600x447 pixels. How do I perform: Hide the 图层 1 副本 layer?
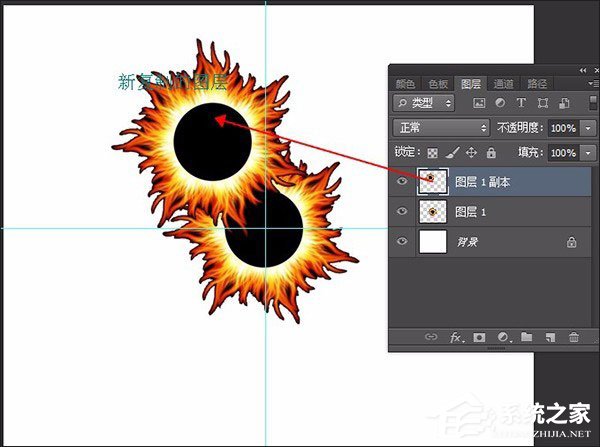(x=402, y=181)
